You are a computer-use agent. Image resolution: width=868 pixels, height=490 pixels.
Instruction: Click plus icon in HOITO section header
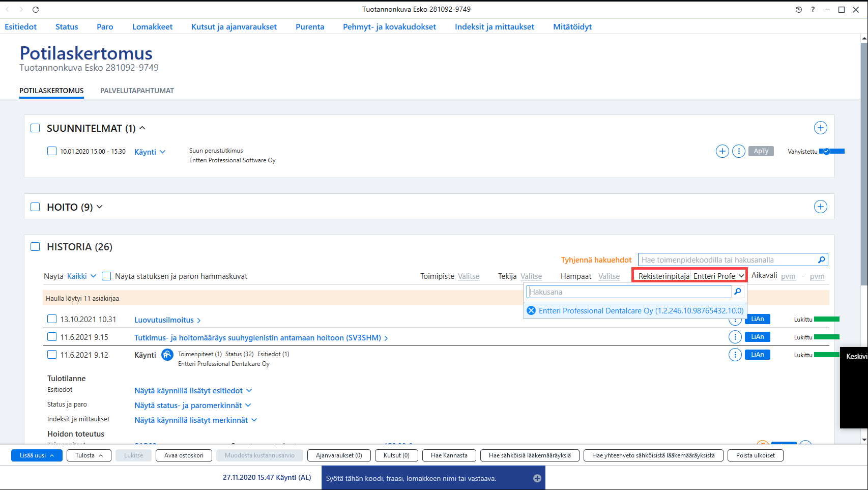(x=820, y=207)
